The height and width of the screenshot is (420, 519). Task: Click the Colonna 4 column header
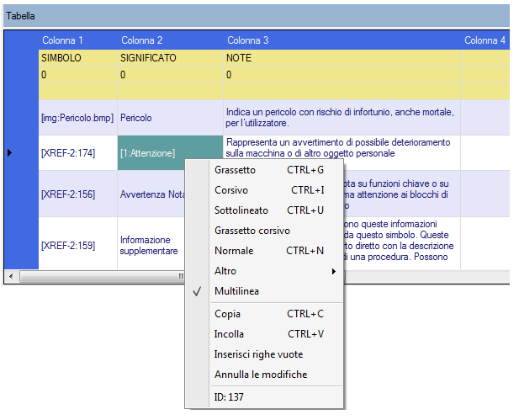(485, 40)
